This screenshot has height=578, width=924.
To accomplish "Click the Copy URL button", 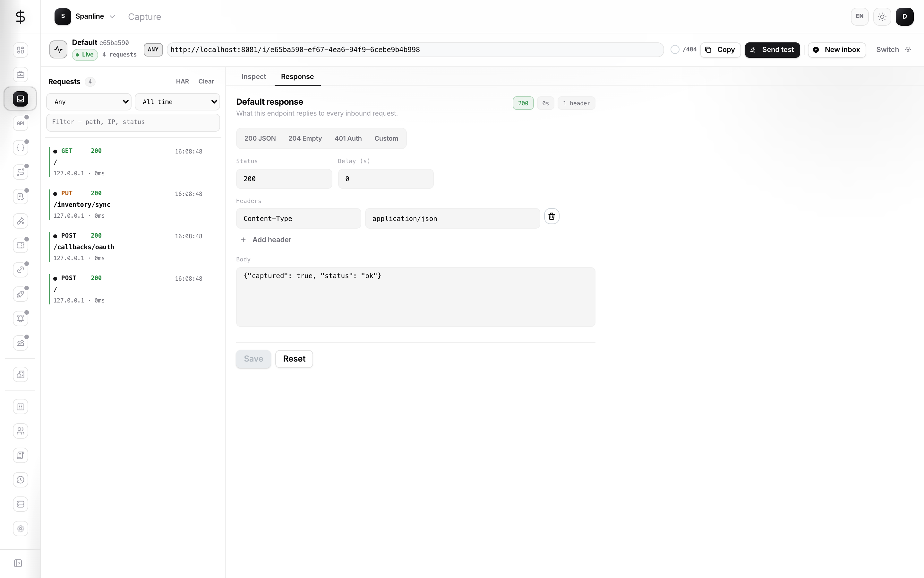I will [720, 50].
